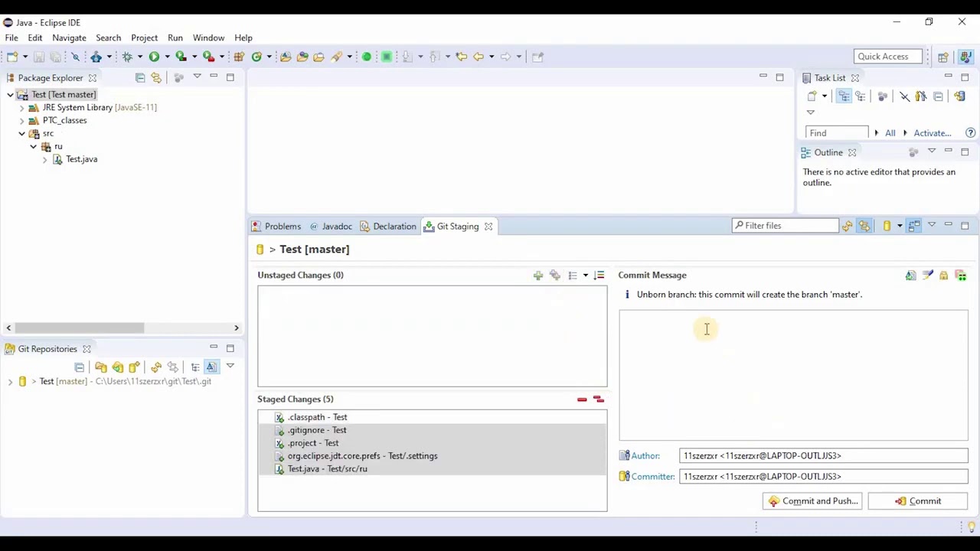Open the Open Perspective icon near Quick Access
Image resolution: width=980 pixels, height=551 pixels.
(943, 57)
